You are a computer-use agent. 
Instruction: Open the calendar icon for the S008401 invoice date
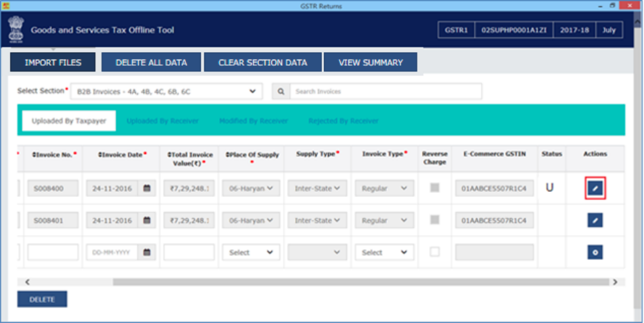[x=147, y=220]
